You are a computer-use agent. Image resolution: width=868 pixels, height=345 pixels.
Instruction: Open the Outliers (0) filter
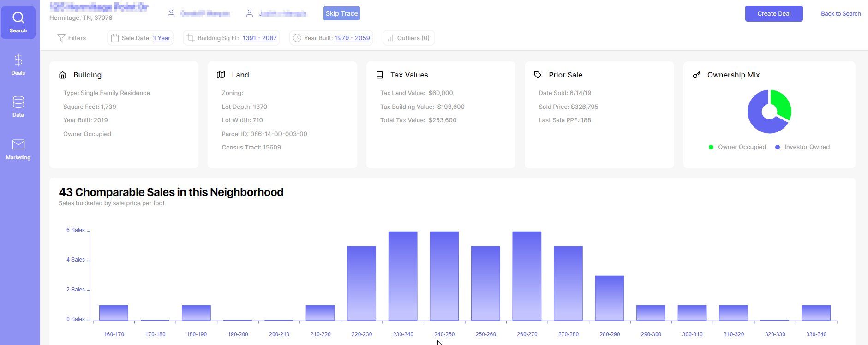pos(409,38)
